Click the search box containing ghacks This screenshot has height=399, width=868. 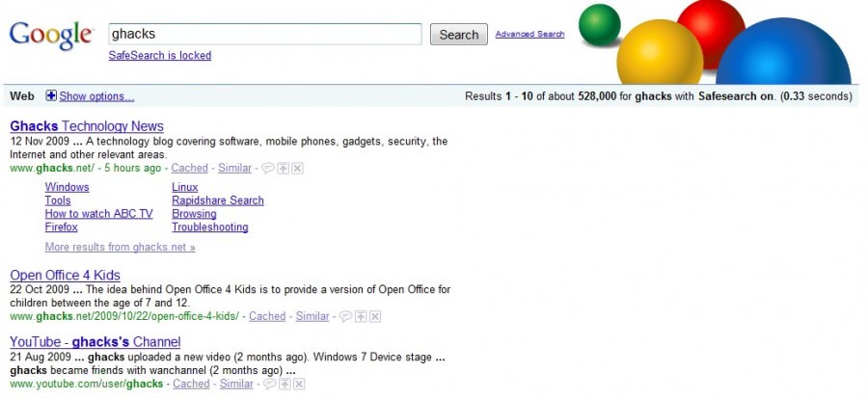pyautogui.click(x=265, y=34)
